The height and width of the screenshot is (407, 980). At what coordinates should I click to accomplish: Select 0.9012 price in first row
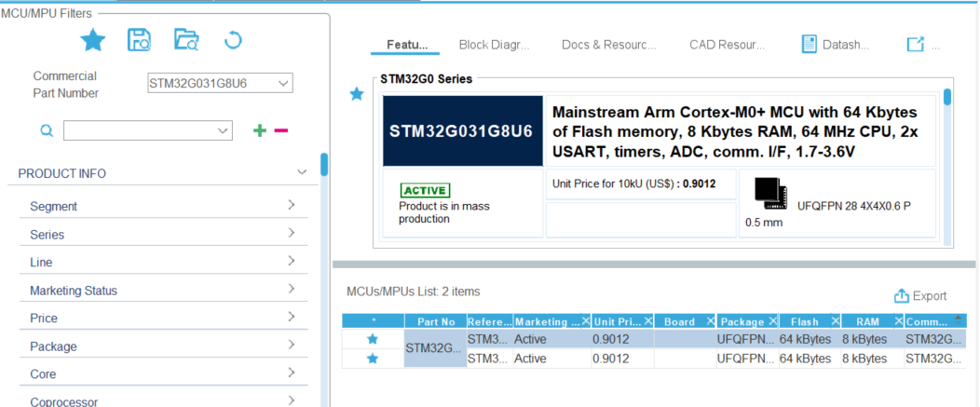610,339
